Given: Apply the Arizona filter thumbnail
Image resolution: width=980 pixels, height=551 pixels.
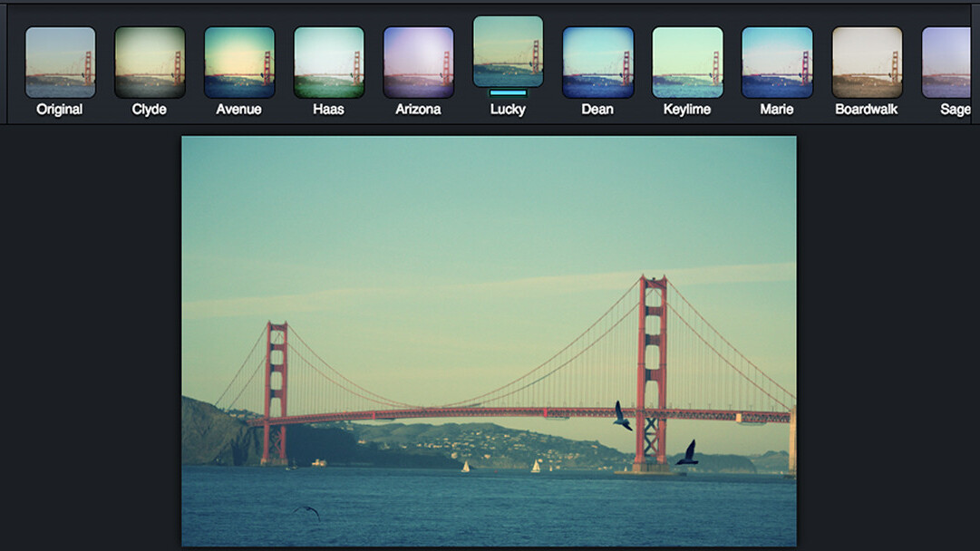Looking at the screenshot, I should [x=418, y=62].
